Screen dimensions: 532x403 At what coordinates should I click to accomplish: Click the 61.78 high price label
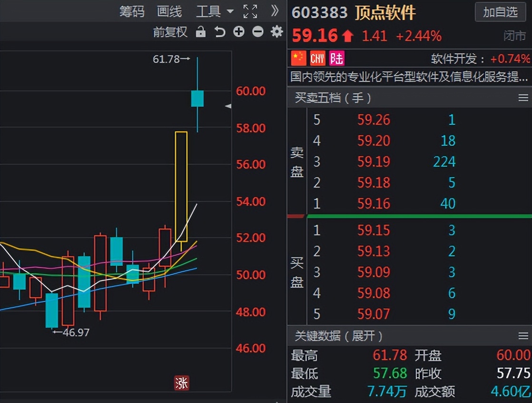click(166, 59)
